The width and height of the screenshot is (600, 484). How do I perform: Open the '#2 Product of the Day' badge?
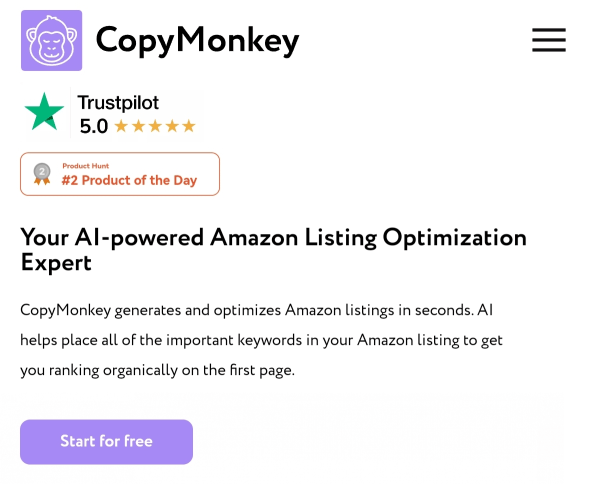[129, 181]
